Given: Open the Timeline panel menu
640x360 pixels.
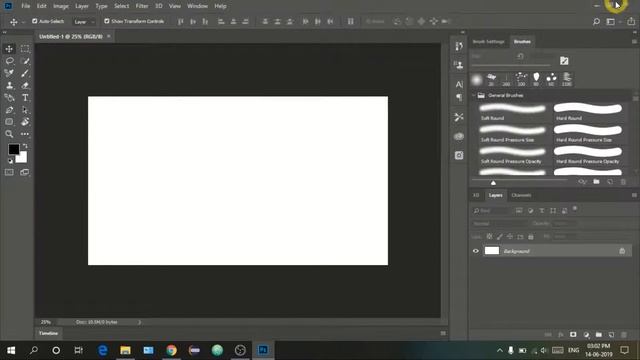Looking at the screenshot, I should (x=443, y=333).
